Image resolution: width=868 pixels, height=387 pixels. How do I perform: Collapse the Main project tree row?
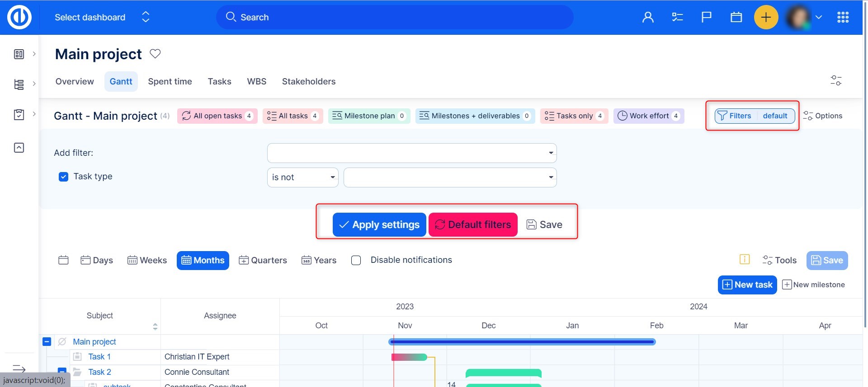point(47,342)
